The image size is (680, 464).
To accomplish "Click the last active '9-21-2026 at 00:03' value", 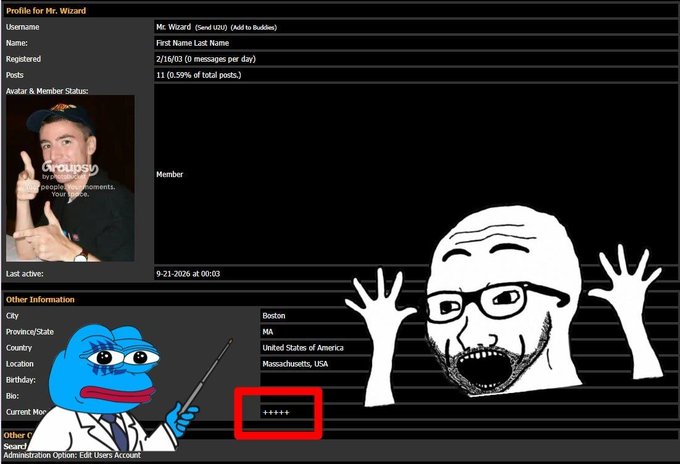I will 188,274.
